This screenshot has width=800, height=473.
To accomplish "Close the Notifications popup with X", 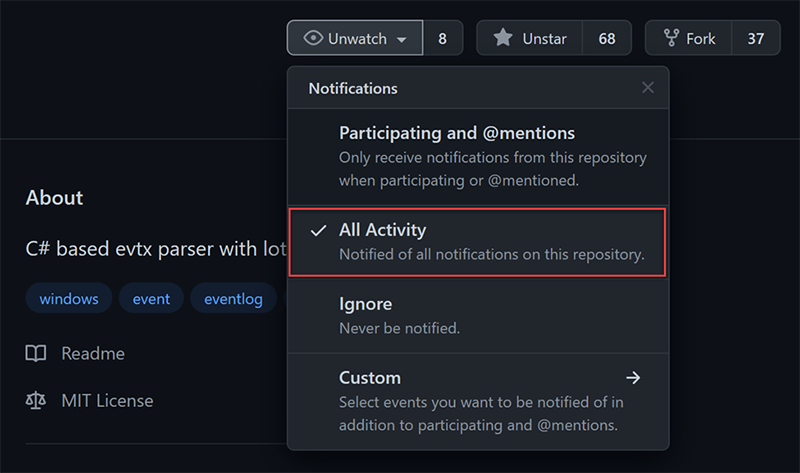I will coord(647,88).
